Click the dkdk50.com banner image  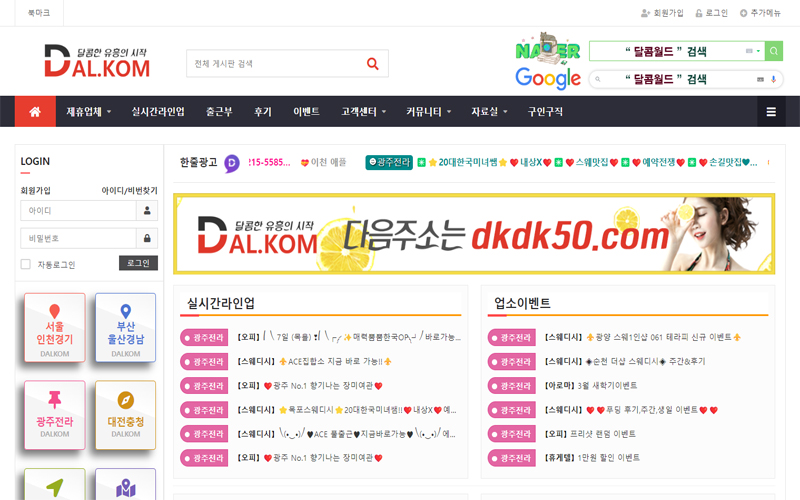coord(474,234)
